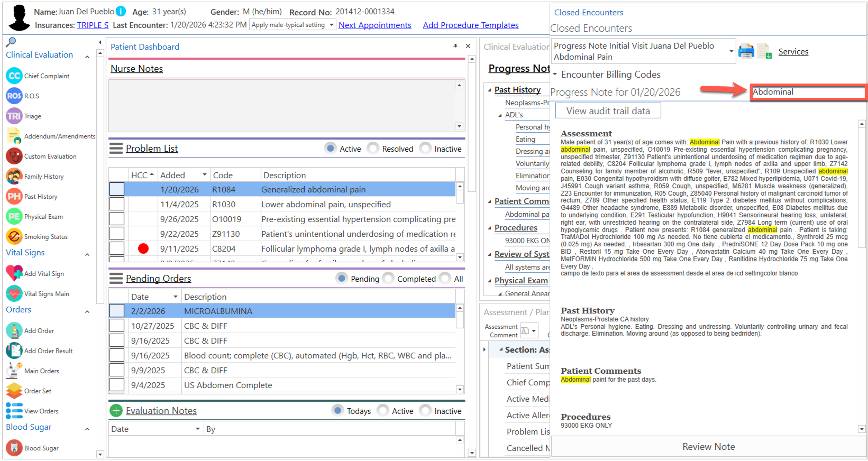Screen dimensions: 868x461
Task: Add a new evaluation note with plus icon
Action: point(116,411)
